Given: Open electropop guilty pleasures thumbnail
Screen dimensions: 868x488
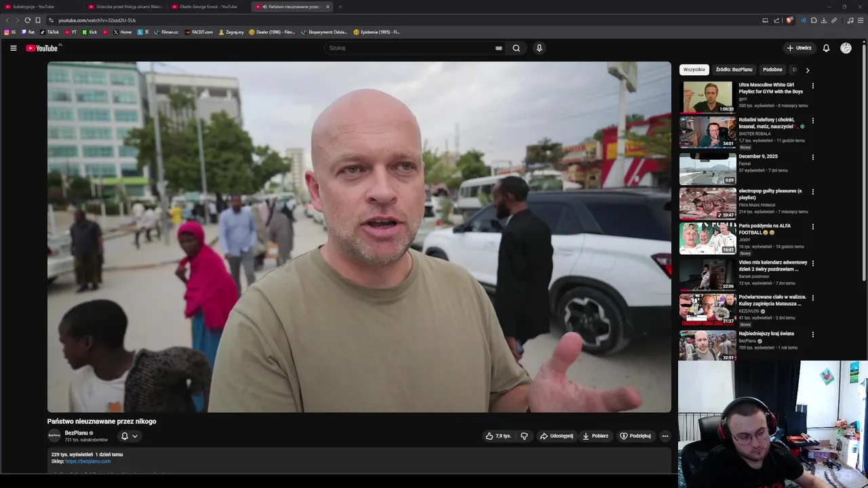Looking at the screenshot, I should tap(707, 203).
